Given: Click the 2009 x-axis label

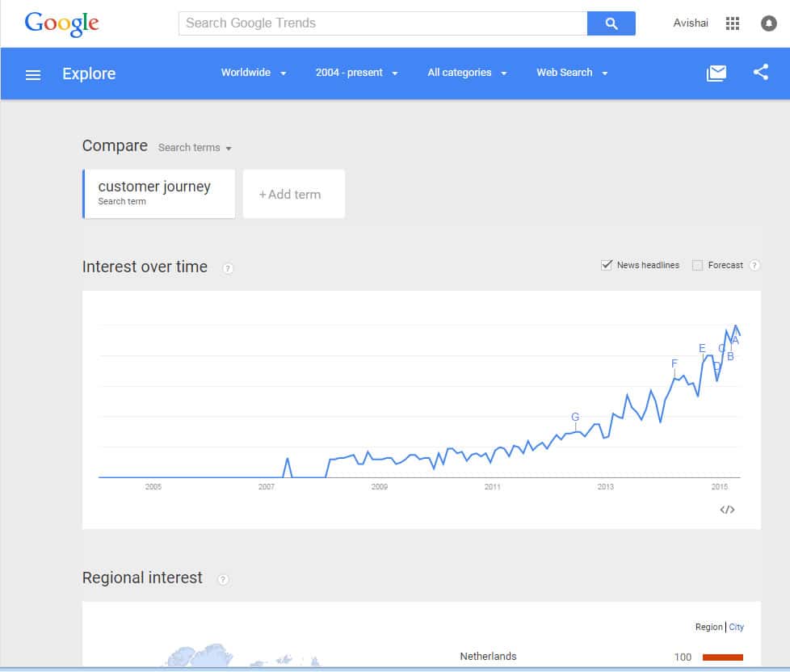Looking at the screenshot, I should [x=379, y=486].
